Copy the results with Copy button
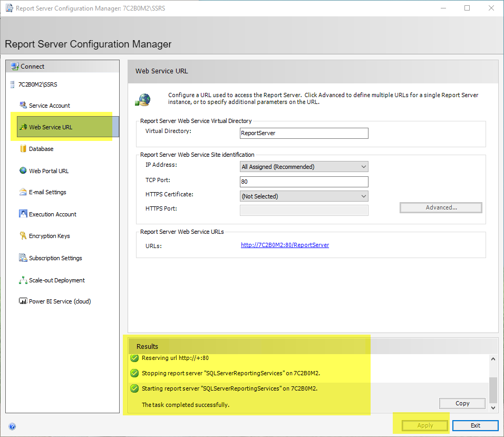Viewport: 504px width, 437px height. pyautogui.click(x=462, y=403)
